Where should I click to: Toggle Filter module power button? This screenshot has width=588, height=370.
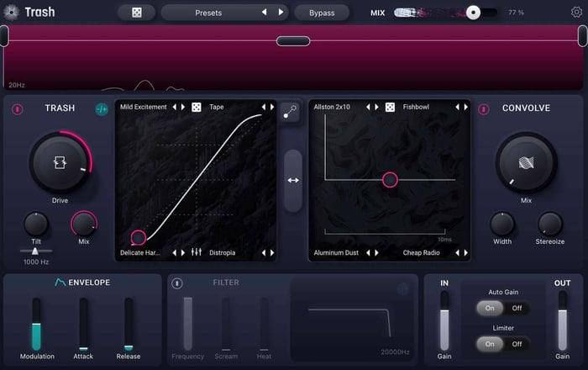(177, 283)
